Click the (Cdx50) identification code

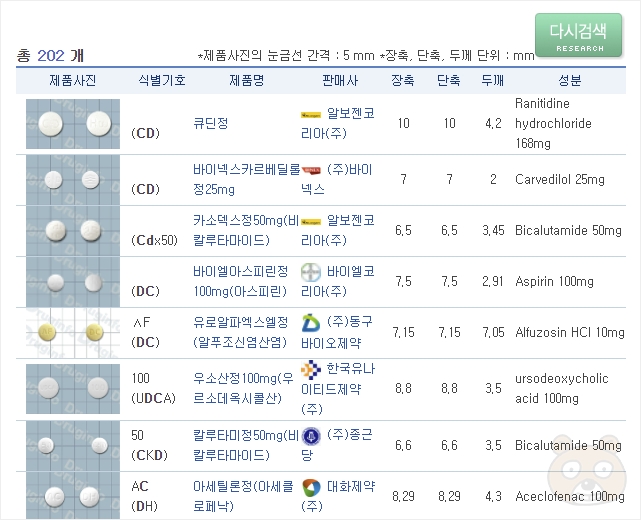point(155,240)
